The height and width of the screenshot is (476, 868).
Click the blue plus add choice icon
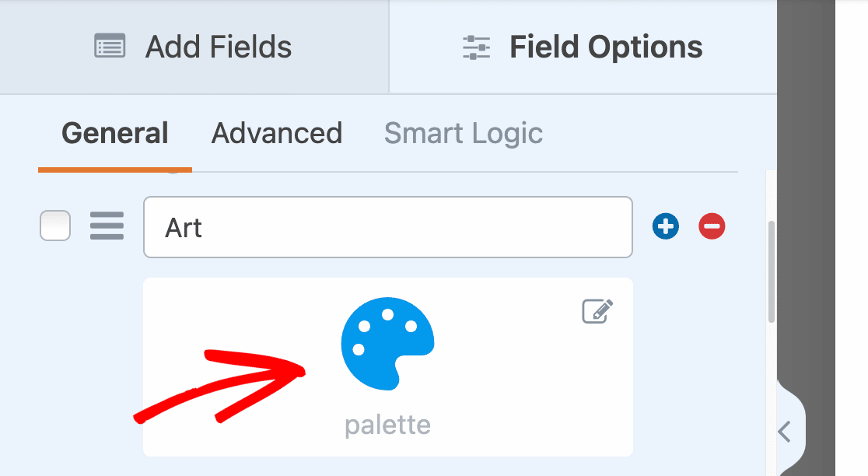point(666,226)
